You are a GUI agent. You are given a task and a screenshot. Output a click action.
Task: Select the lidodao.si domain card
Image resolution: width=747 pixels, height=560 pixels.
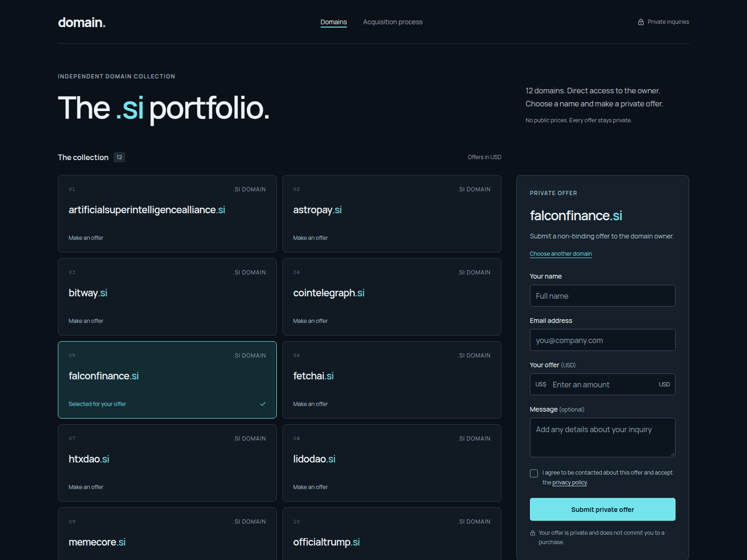click(x=392, y=463)
